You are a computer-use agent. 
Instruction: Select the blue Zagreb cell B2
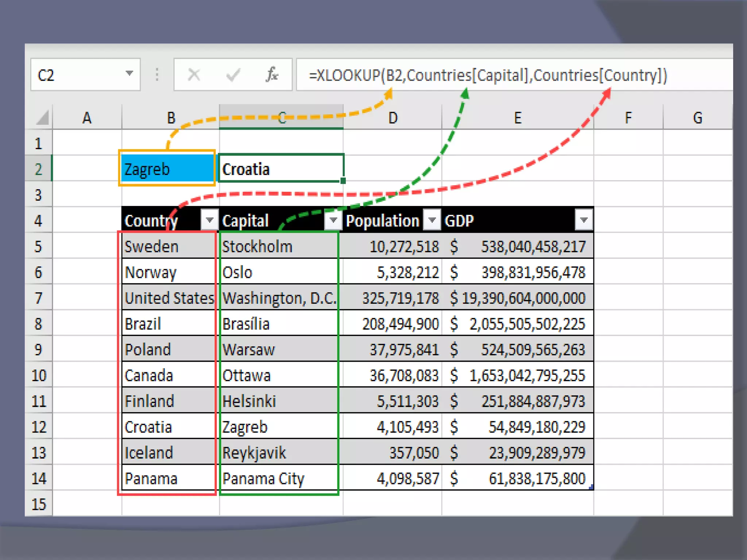coord(167,169)
